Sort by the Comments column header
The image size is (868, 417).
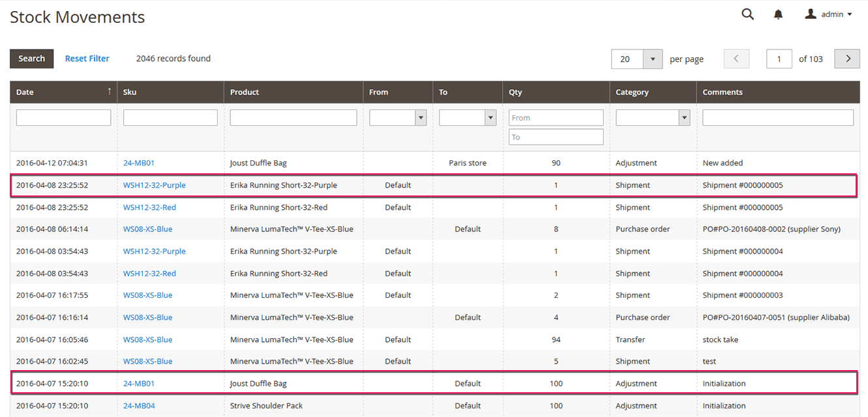[778, 92]
